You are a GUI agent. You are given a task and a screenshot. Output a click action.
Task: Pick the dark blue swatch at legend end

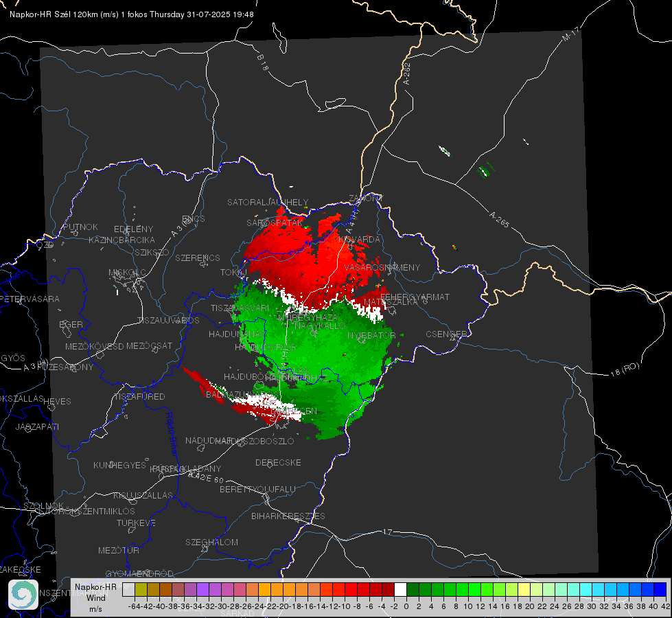tap(660, 590)
